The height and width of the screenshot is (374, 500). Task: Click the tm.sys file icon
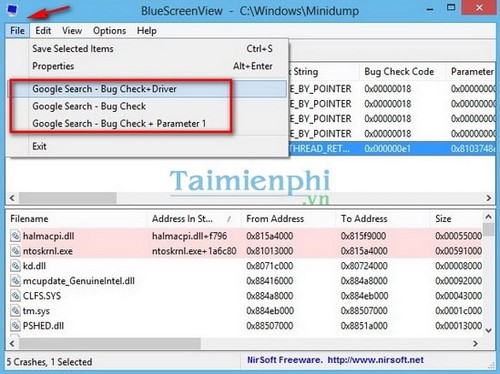pyautogui.click(x=15, y=311)
